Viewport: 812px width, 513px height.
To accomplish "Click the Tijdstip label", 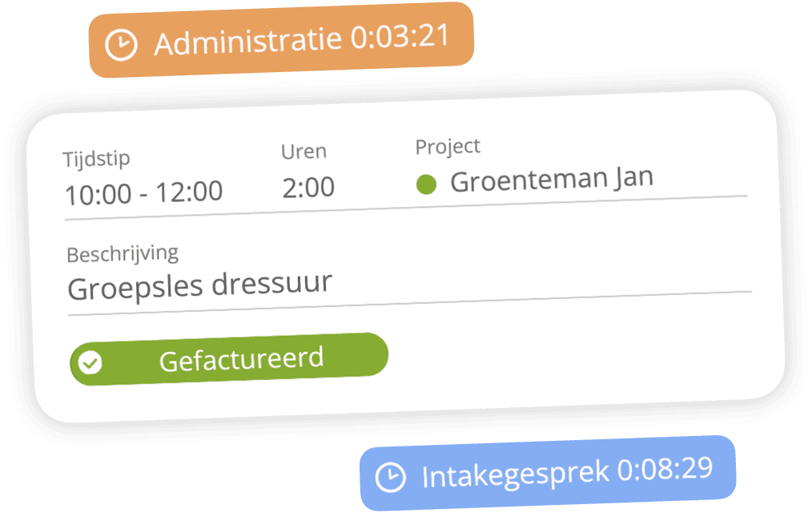I will [x=96, y=159].
